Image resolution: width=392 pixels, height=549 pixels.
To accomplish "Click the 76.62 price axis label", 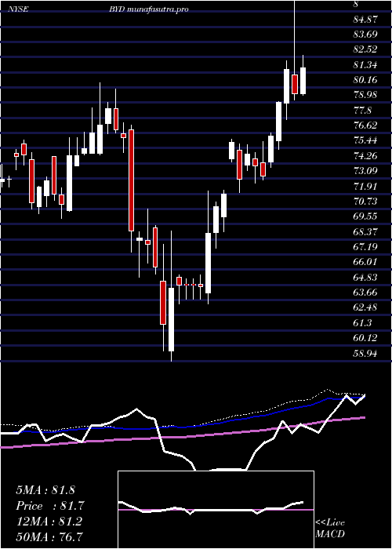I will click(x=365, y=125).
